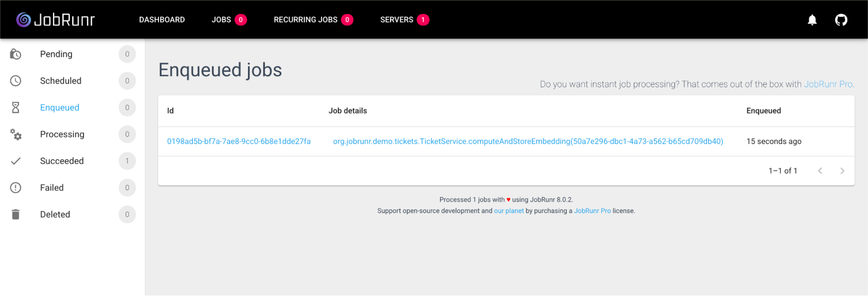Select the Deleted trash icon
The width and height of the screenshot is (868, 296).
pos(16,214)
